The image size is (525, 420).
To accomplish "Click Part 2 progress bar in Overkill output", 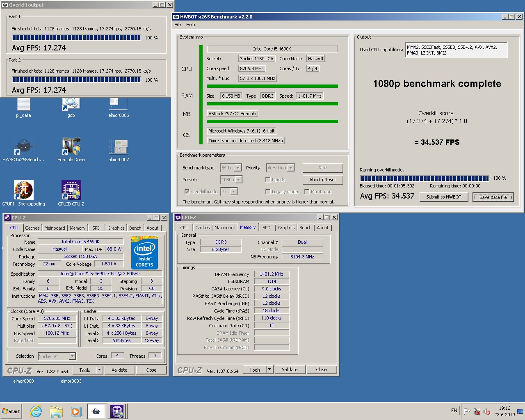I will coord(76,80).
